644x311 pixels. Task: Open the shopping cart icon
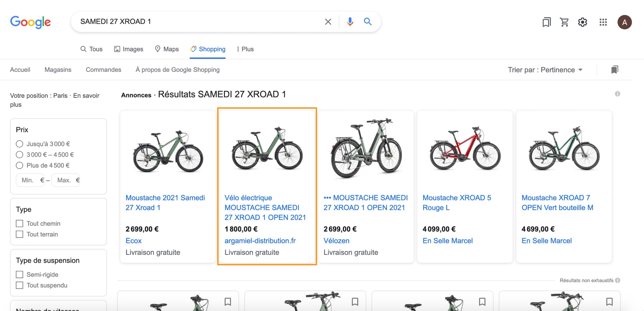(564, 22)
